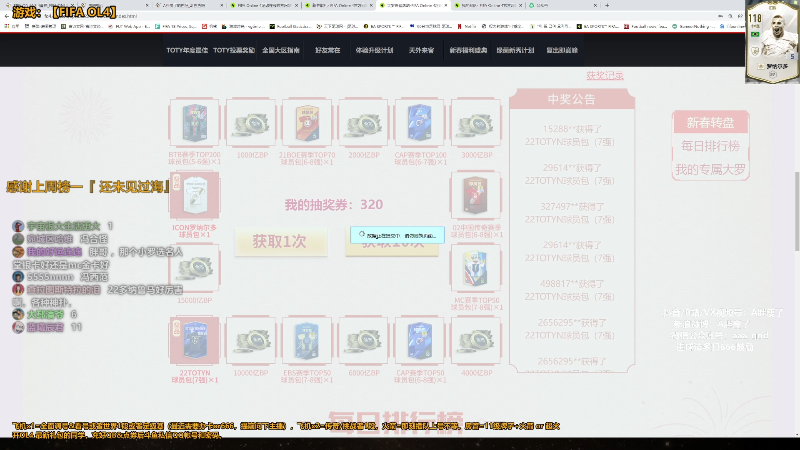Click winner entry 327497**获得了
800x450 pixels.
pos(571,207)
